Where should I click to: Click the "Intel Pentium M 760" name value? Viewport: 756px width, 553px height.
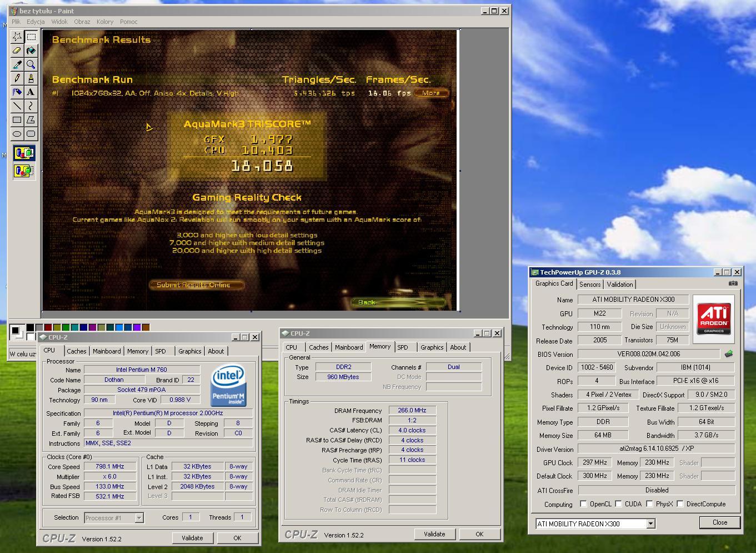142,370
